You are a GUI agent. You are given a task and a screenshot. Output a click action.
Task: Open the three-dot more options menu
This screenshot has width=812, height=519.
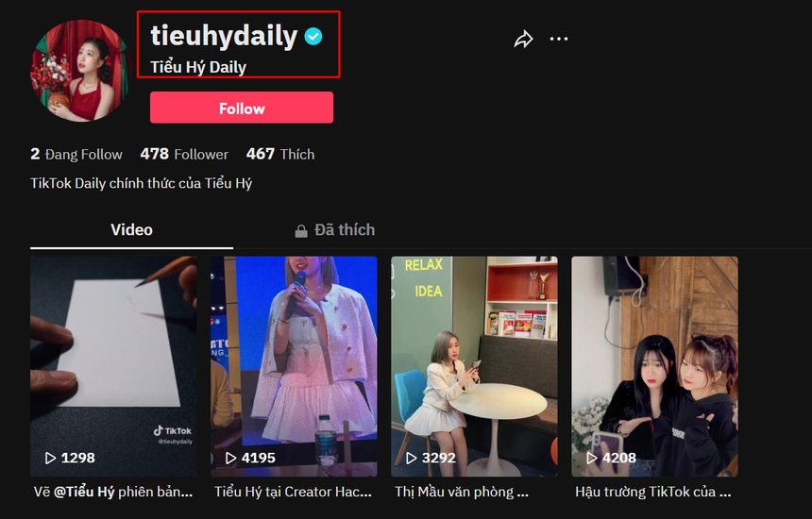pyautogui.click(x=559, y=39)
